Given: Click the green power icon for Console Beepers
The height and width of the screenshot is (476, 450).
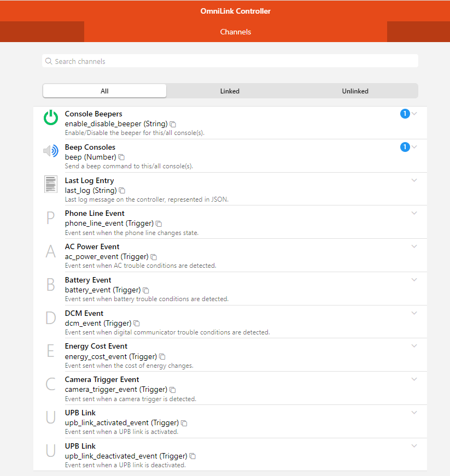Looking at the screenshot, I should point(50,117).
